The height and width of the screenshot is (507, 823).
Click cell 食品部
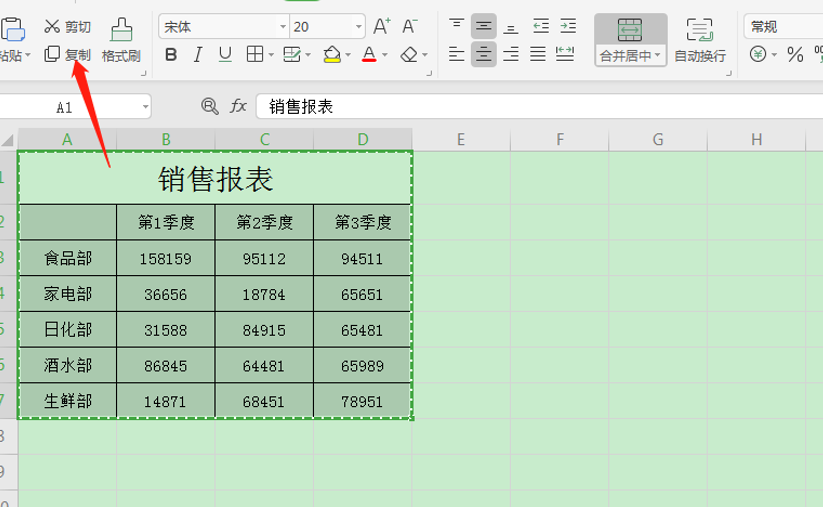[x=68, y=258]
